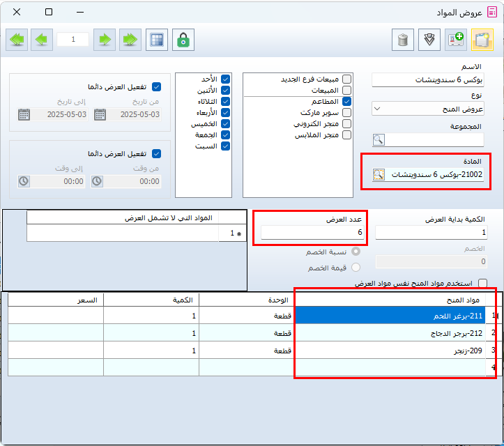Jump to the last record arrow

pyautogui.click(x=130, y=40)
